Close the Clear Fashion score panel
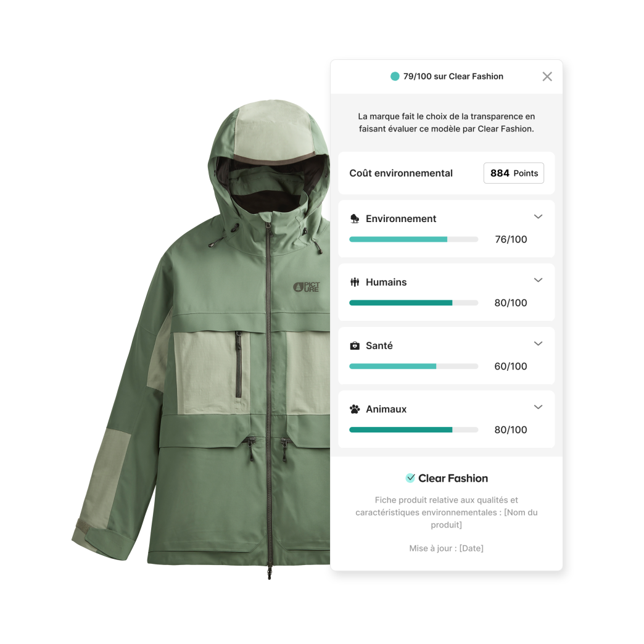 click(547, 76)
